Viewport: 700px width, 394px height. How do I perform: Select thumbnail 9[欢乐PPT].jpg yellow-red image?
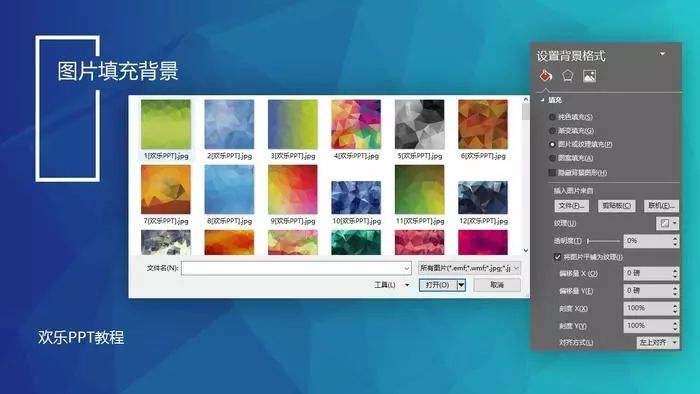point(292,190)
